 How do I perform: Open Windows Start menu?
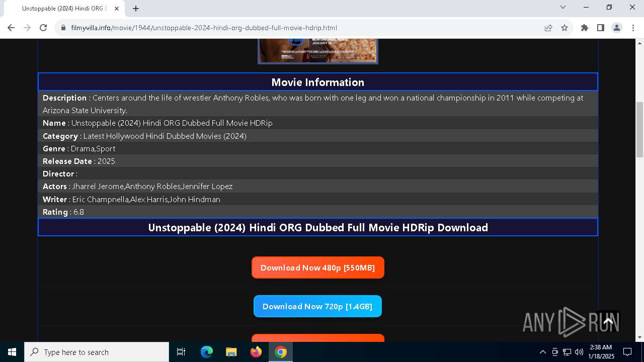point(12,352)
